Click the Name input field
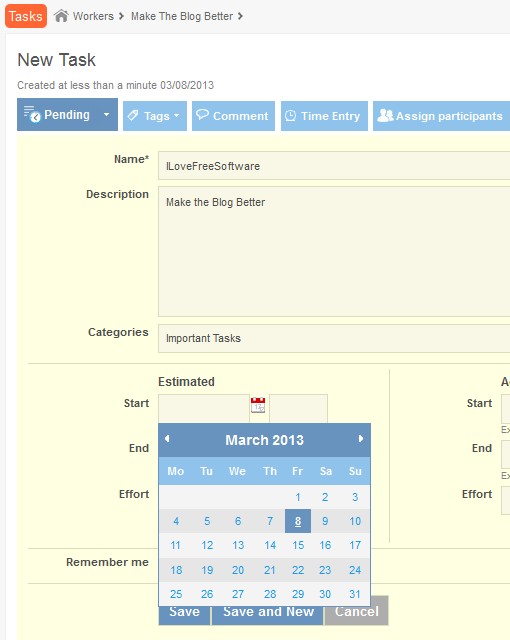This screenshot has height=640, width=510. pyautogui.click(x=334, y=165)
